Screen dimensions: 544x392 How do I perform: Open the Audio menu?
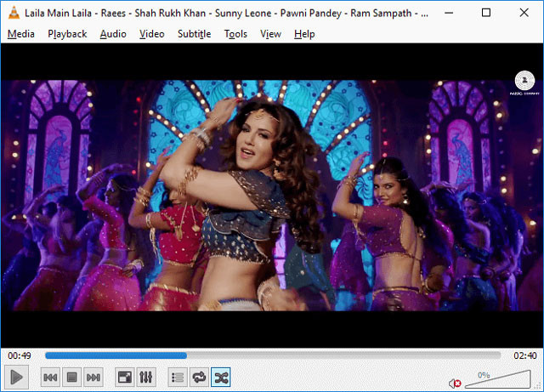tap(113, 34)
